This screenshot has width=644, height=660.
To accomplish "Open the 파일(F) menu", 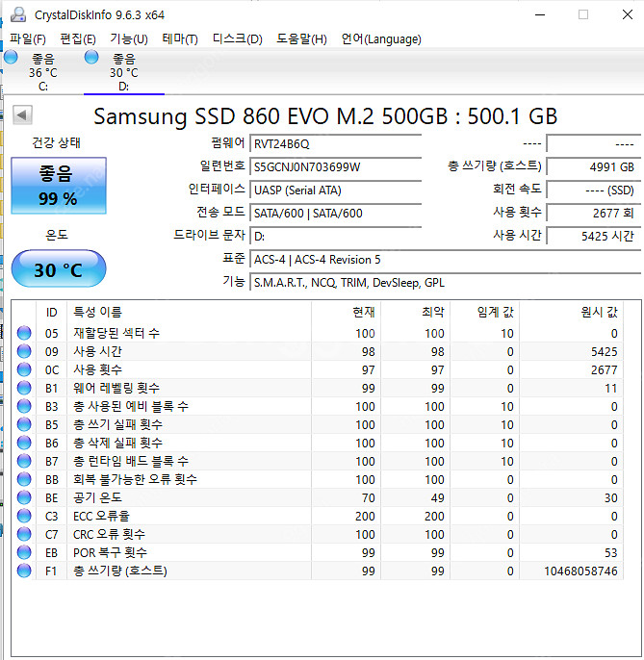I will coord(28,39).
